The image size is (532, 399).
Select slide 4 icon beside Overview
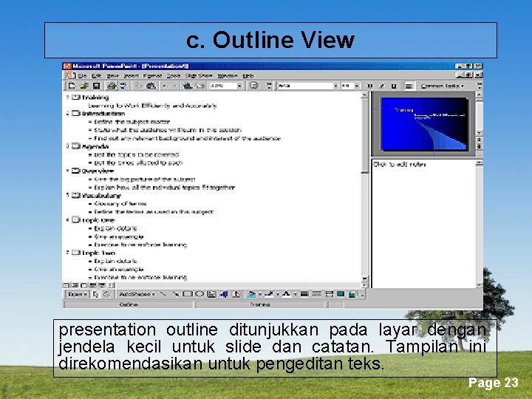[75, 171]
